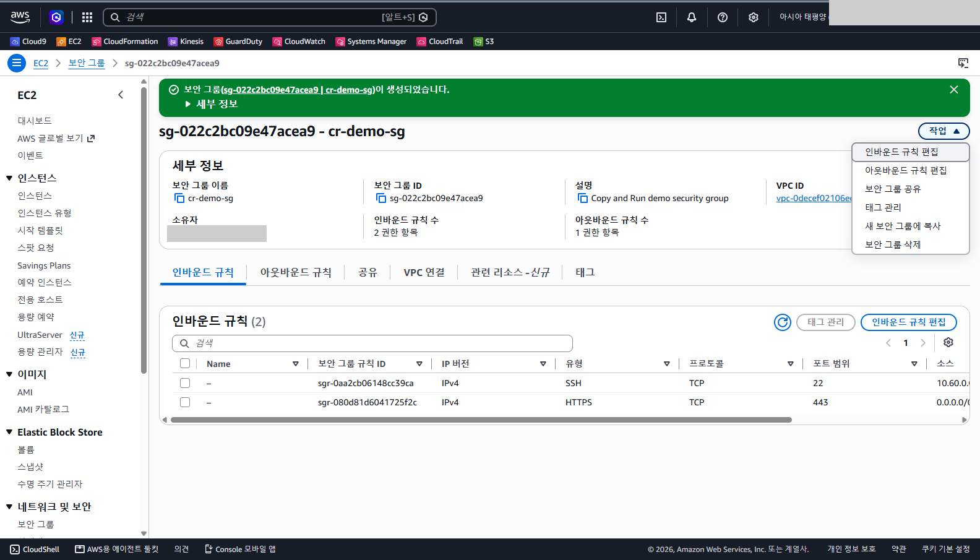
Task: Open the S3 favorite shortcut
Action: pos(484,41)
